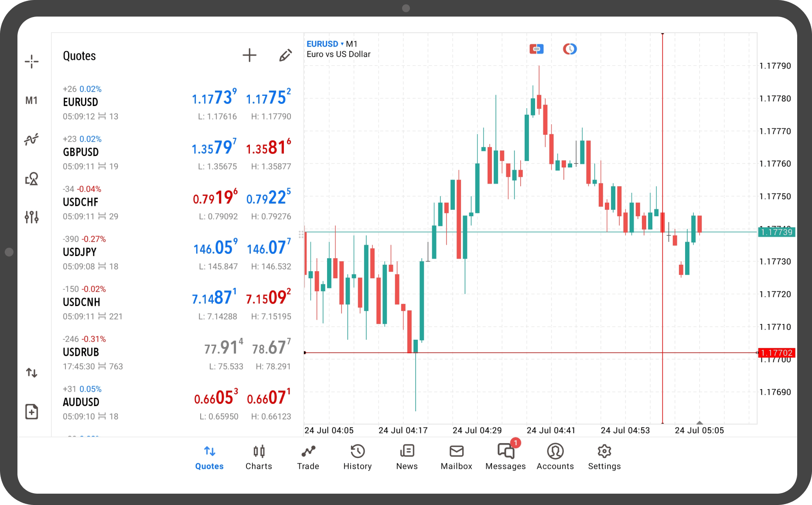Select the USDCNH quote row

(177, 303)
